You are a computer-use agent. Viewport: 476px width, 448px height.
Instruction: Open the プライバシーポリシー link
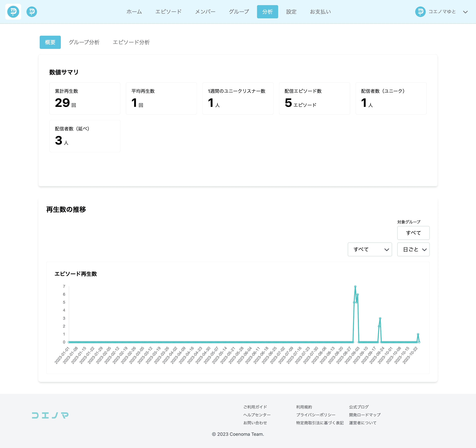pyautogui.click(x=316, y=415)
